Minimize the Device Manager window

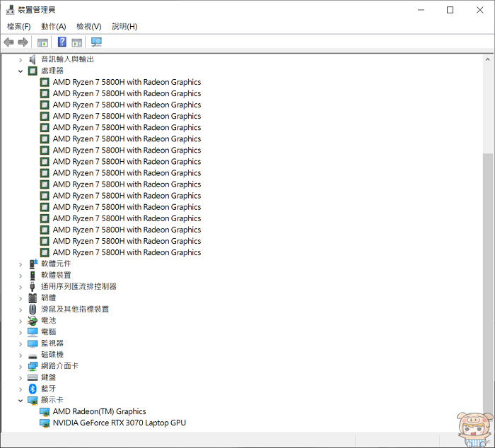click(421, 10)
